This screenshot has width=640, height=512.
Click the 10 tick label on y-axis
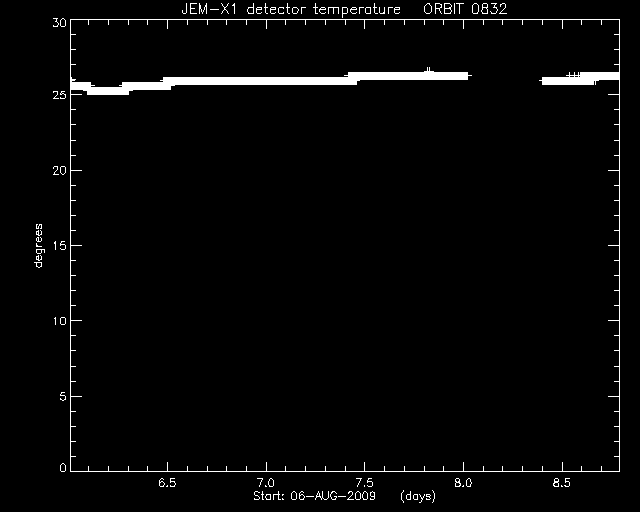[x=59, y=321]
